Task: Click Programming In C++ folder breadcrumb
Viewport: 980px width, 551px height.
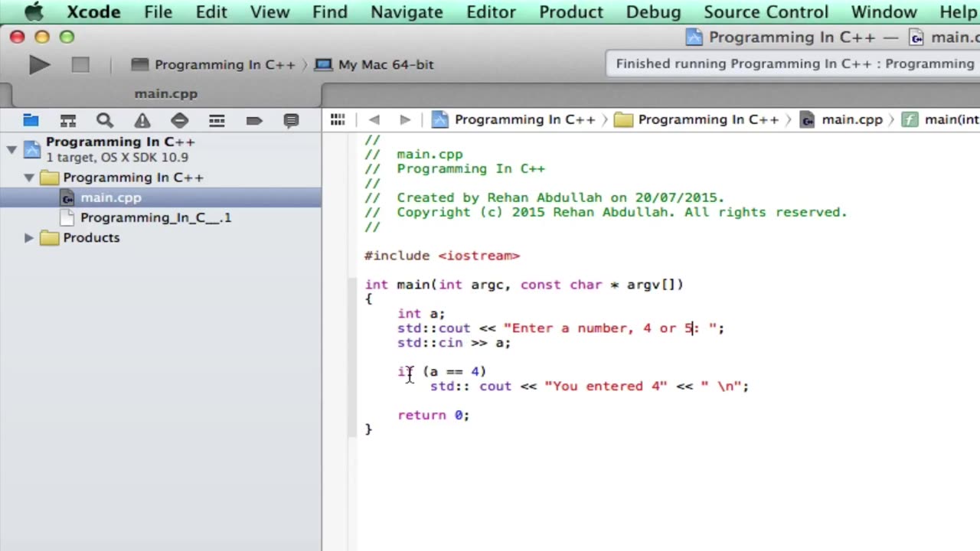Action: coord(697,119)
